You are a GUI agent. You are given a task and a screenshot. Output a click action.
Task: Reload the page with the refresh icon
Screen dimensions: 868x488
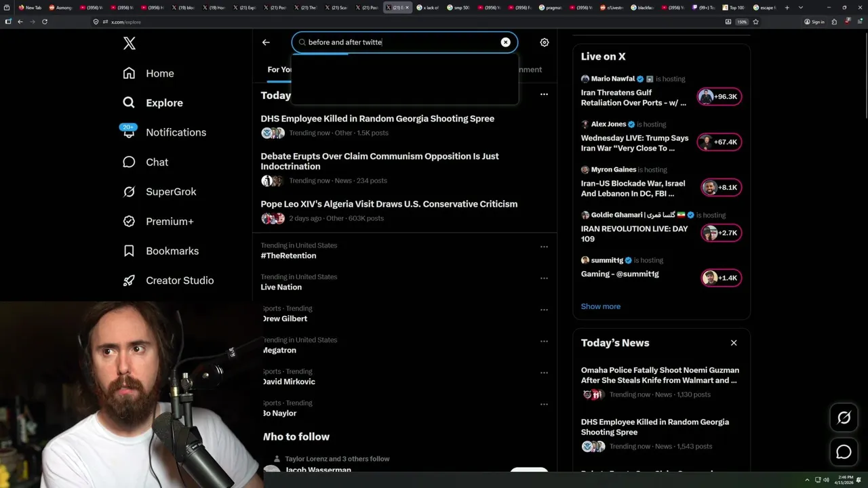click(x=45, y=22)
